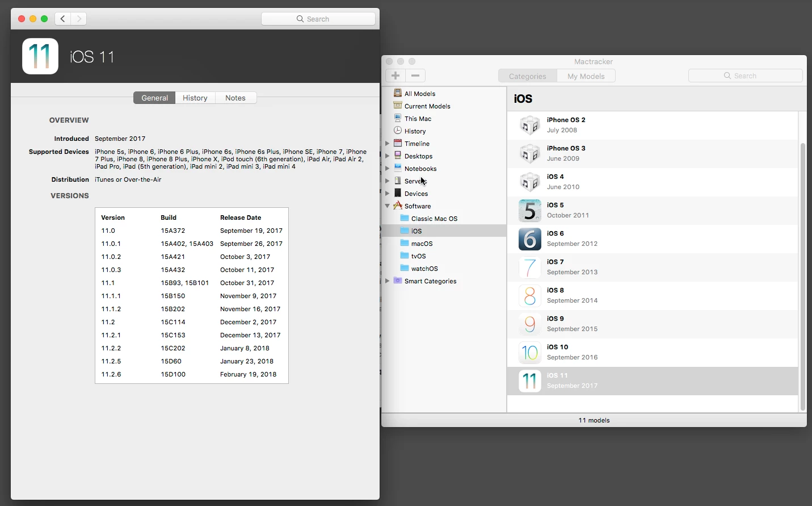Image resolution: width=812 pixels, height=506 pixels.
Task: Switch to the Notes tab
Action: click(235, 98)
